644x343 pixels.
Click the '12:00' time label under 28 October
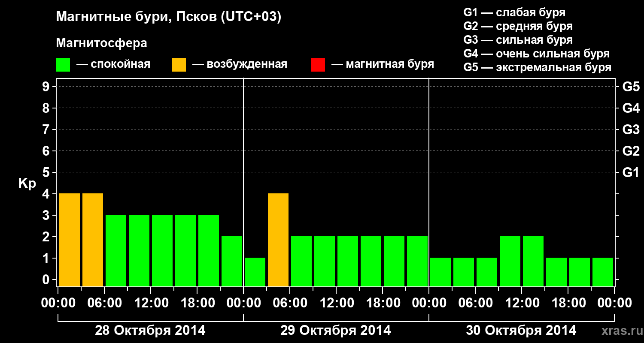tap(151, 303)
